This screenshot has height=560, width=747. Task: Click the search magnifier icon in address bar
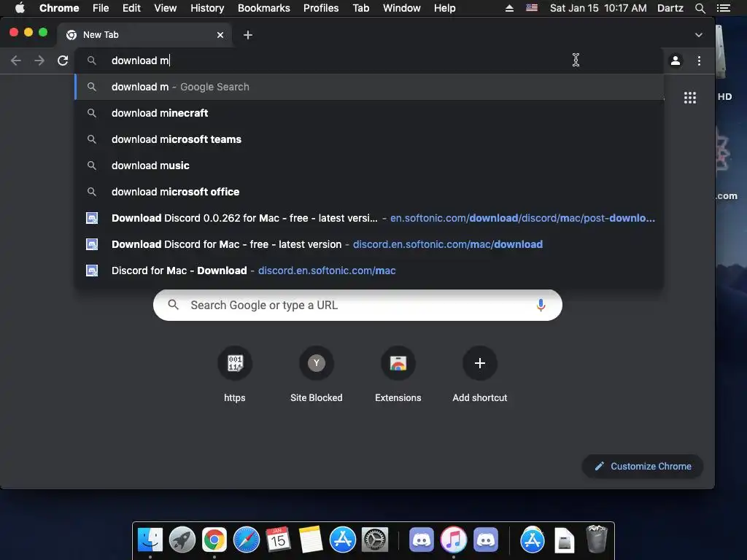click(91, 61)
